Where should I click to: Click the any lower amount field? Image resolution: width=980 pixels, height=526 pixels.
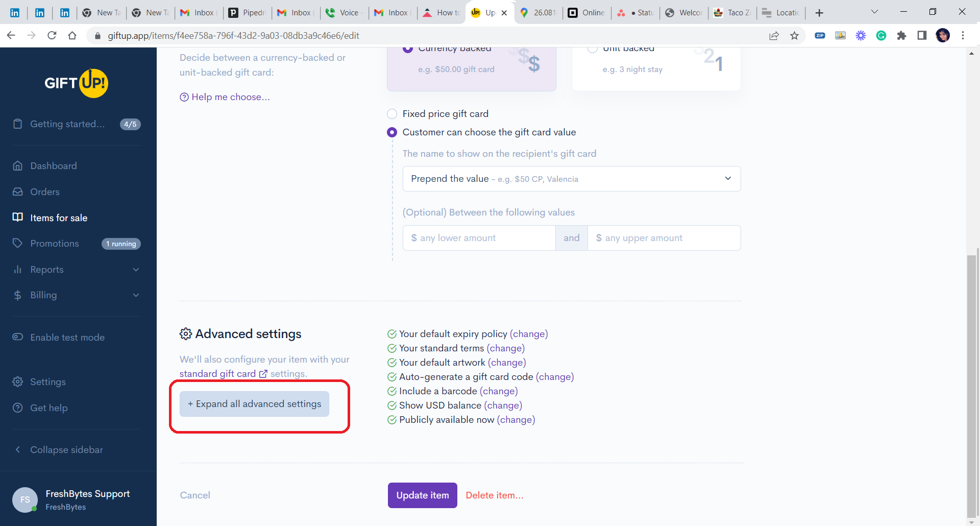[x=479, y=238]
